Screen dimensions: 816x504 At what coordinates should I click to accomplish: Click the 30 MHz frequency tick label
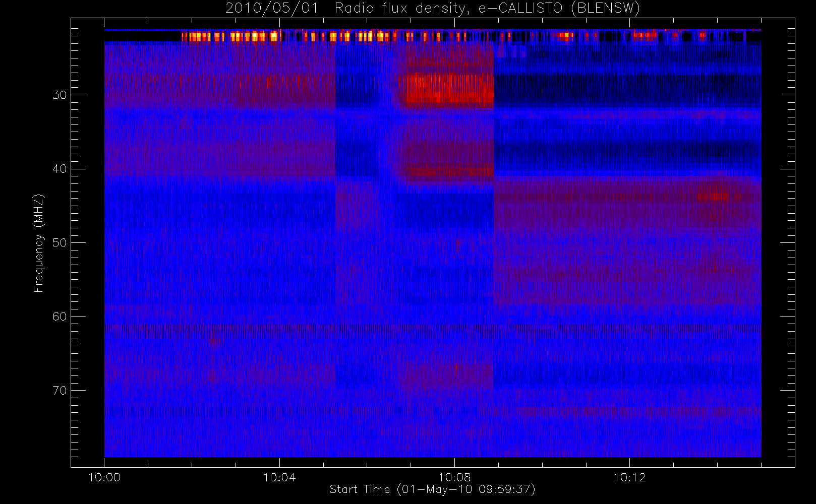coord(60,95)
